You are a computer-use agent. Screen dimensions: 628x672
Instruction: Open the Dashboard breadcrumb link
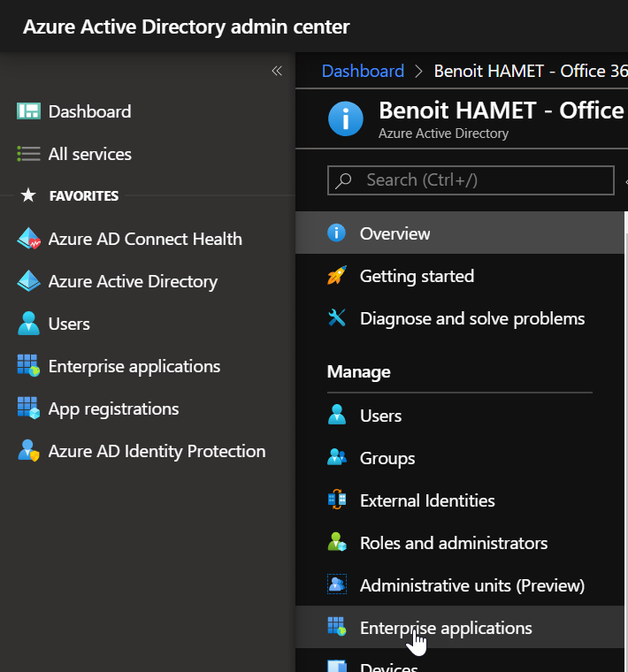[363, 71]
